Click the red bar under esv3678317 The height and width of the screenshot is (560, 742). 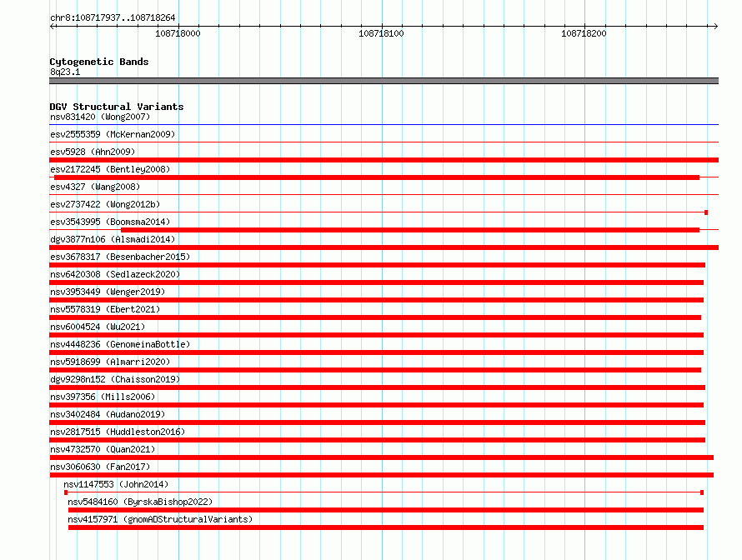click(377, 265)
